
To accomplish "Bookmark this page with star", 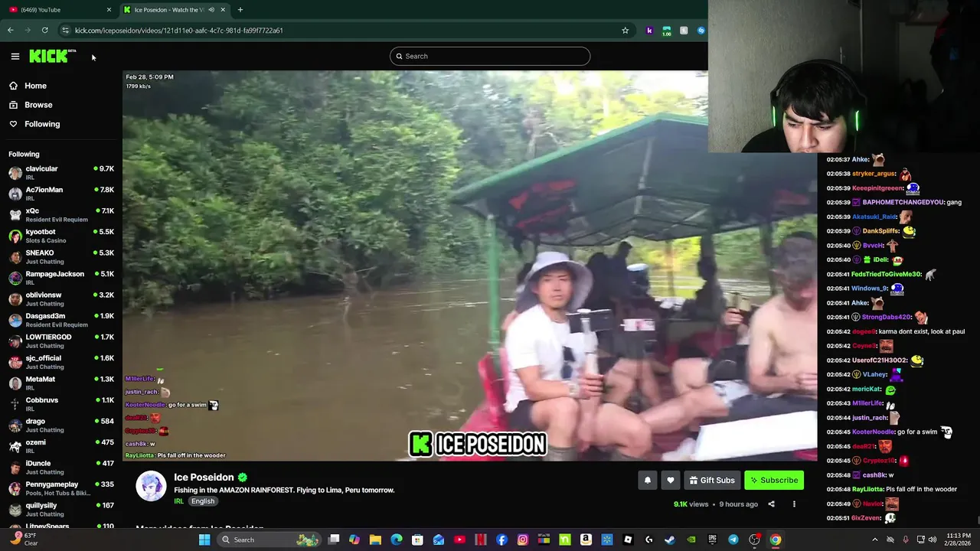I will pos(625,31).
